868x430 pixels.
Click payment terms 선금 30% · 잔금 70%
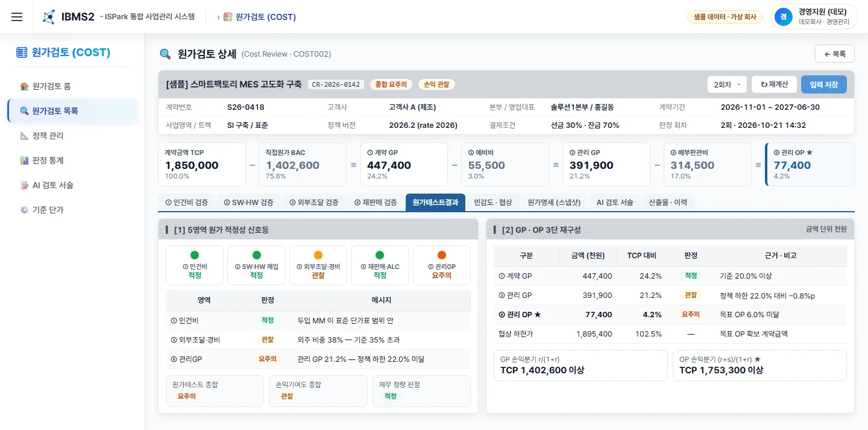[585, 125]
